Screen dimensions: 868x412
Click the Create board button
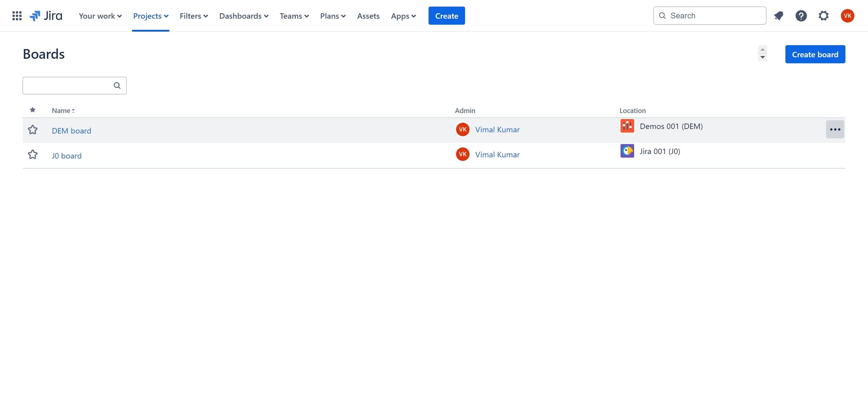pos(815,54)
